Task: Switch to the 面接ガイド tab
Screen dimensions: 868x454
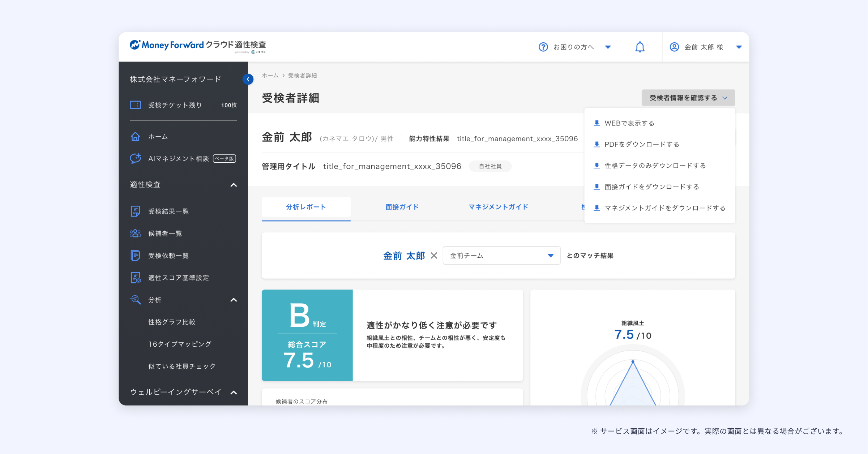Action: [402, 207]
